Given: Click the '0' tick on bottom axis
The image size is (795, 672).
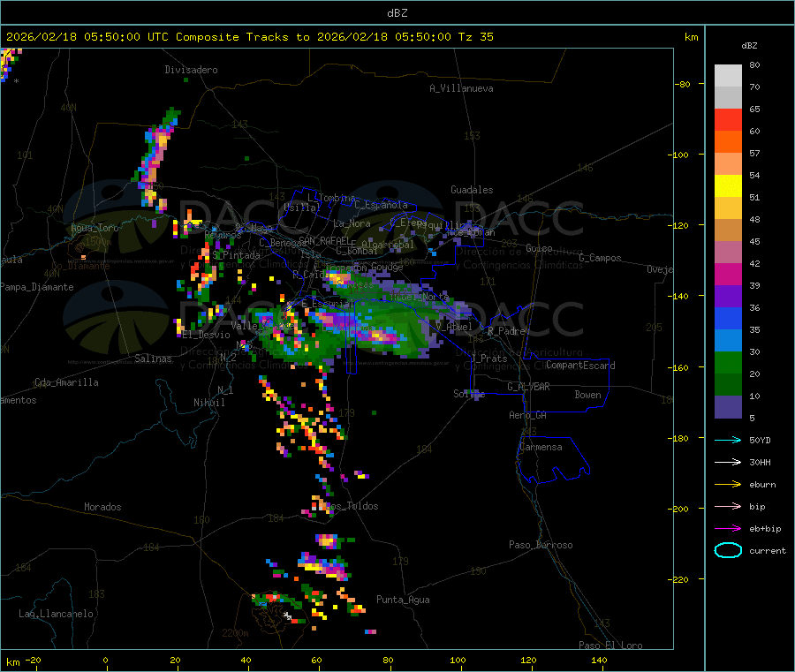Looking at the screenshot, I should click(x=105, y=660).
